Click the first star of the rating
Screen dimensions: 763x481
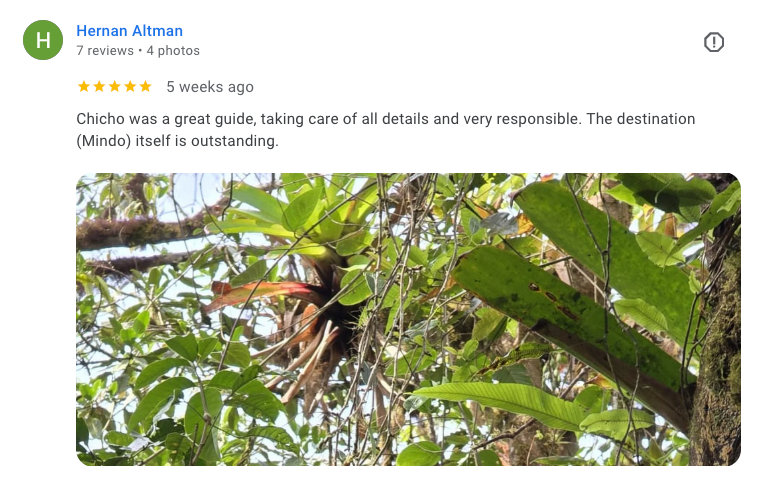point(84,87)
